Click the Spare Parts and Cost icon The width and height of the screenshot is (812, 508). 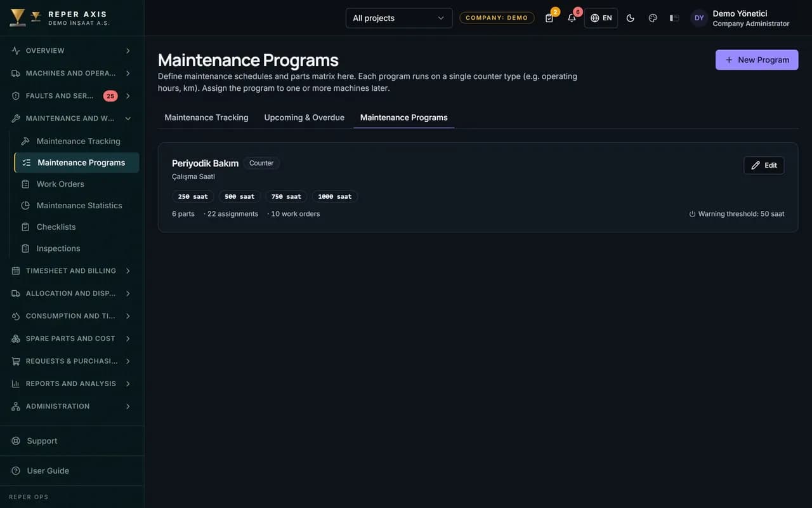16,338
